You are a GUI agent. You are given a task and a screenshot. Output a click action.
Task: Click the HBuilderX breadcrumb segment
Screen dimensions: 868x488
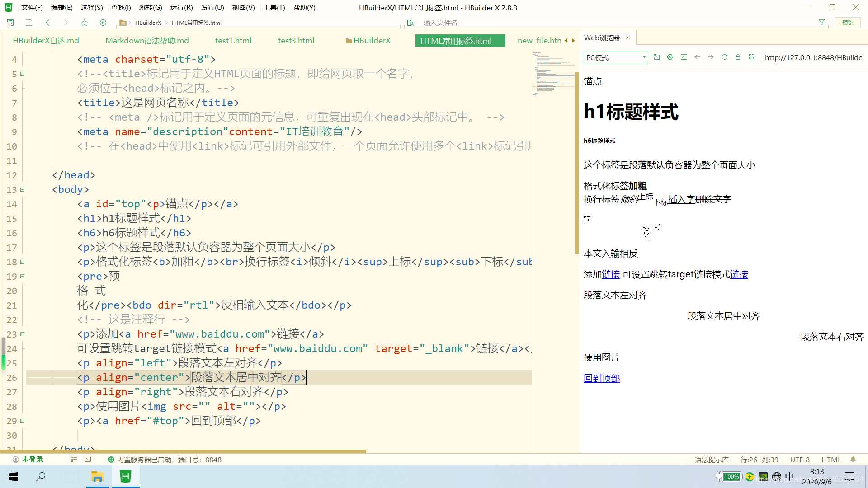[148, 23]
